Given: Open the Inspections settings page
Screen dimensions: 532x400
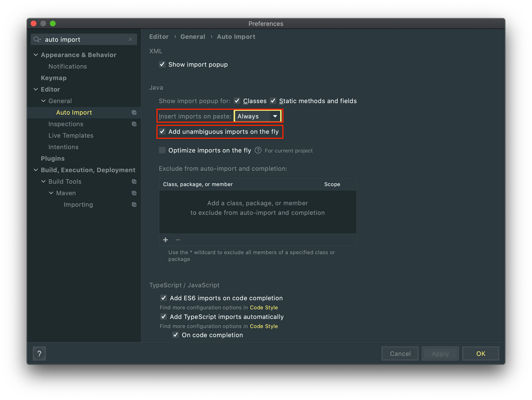Looking at the screenshot, I should pyautogui.click(x=66, y=124).
